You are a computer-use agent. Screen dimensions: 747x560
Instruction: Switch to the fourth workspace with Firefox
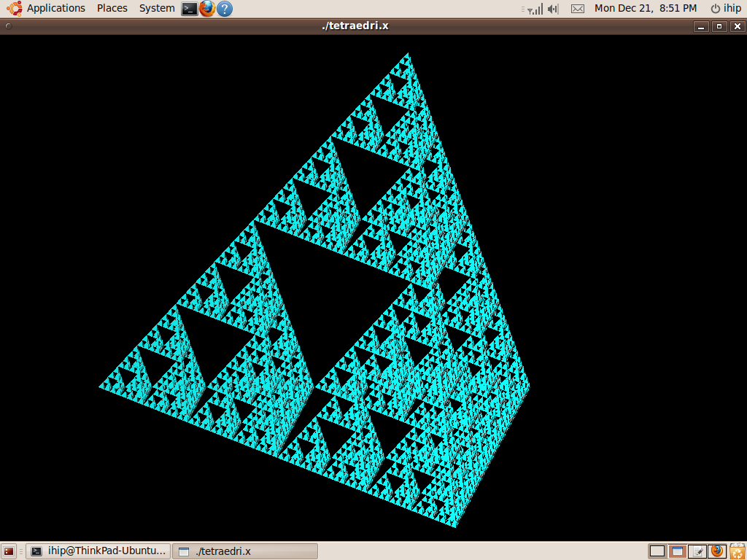[x=716, y=551]
